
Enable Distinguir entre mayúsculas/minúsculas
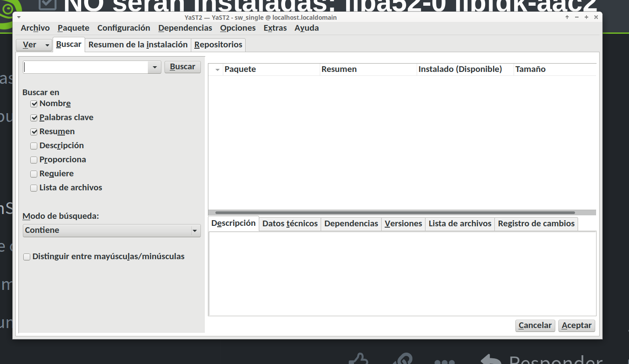27,257
